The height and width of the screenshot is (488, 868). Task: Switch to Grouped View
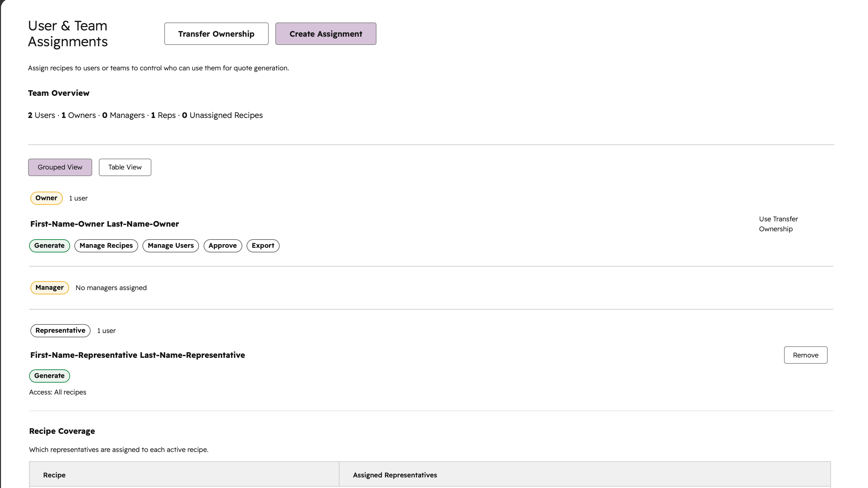click(60, 167)
